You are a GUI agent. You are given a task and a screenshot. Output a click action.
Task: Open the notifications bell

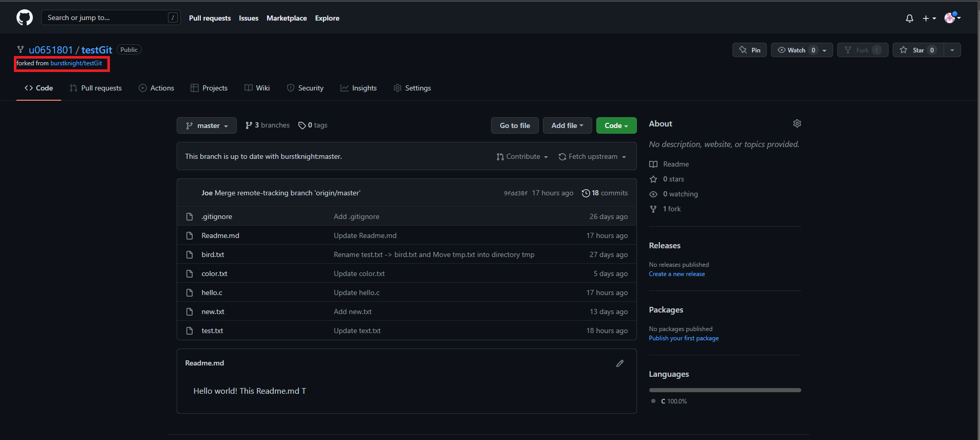tap(910, 18)
